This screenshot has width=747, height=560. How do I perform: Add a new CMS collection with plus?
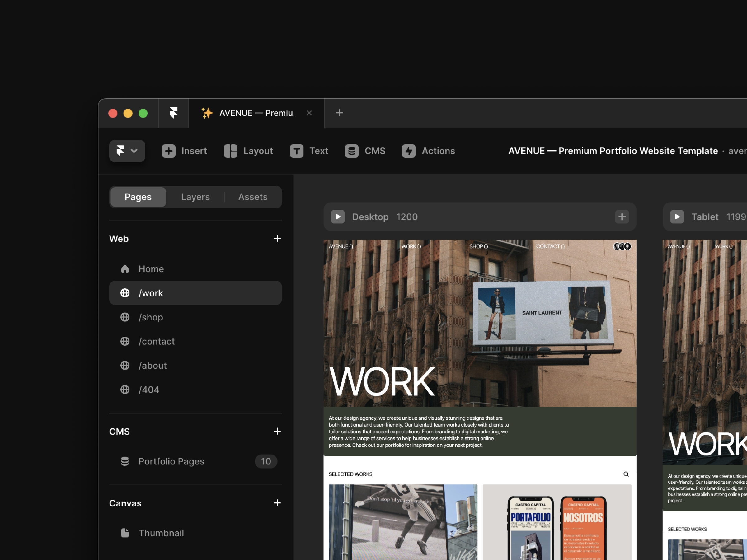(277, 432)
